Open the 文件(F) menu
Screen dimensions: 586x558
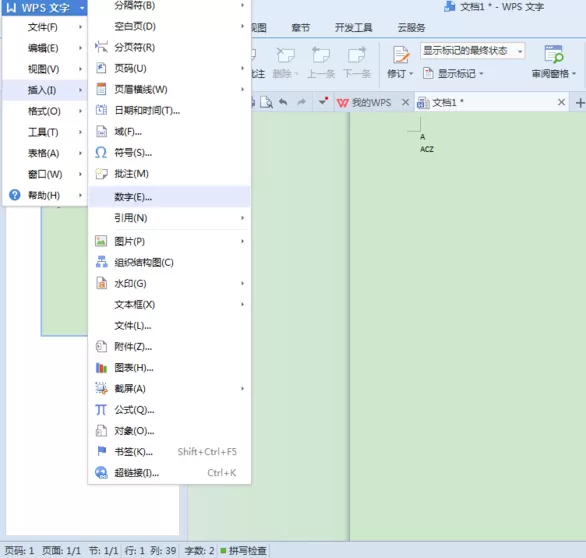pos(44,27)
